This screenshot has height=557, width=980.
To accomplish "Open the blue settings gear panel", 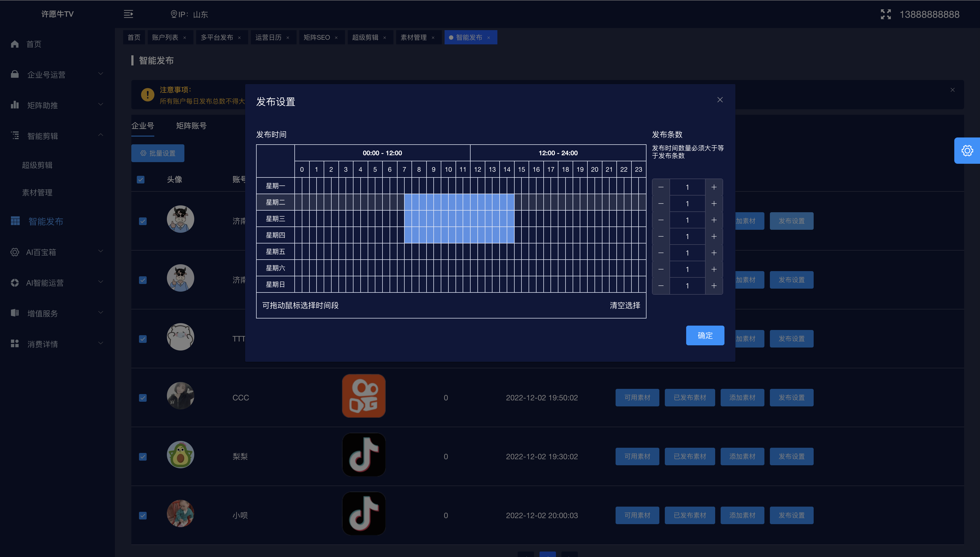I will click(x=967, y=151).
